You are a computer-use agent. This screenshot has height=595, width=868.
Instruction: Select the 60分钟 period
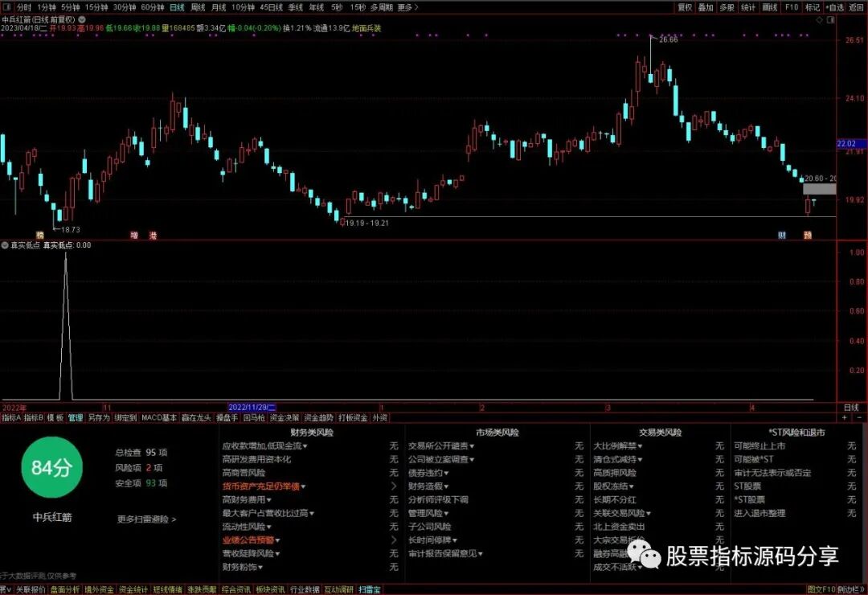pyautogui.click(x=153, y=7)
